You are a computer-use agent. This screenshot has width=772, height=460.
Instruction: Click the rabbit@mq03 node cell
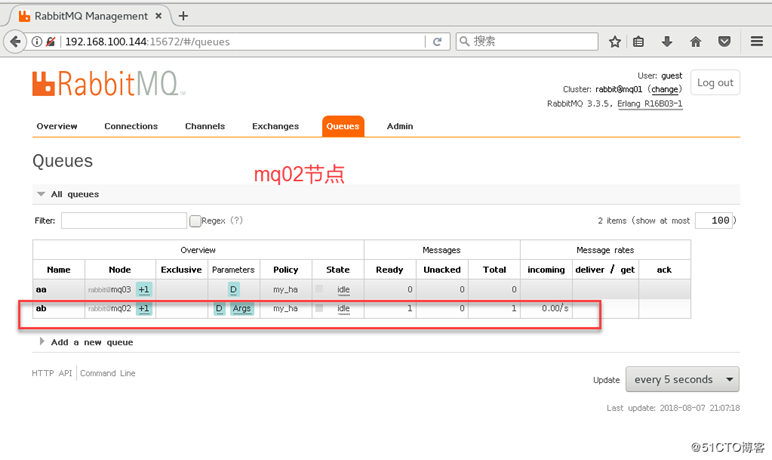110,290
